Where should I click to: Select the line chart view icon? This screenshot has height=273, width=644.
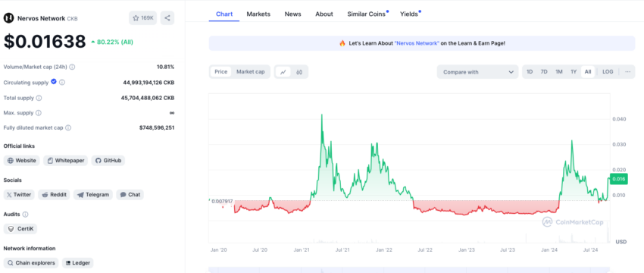(x=283, y=72)
